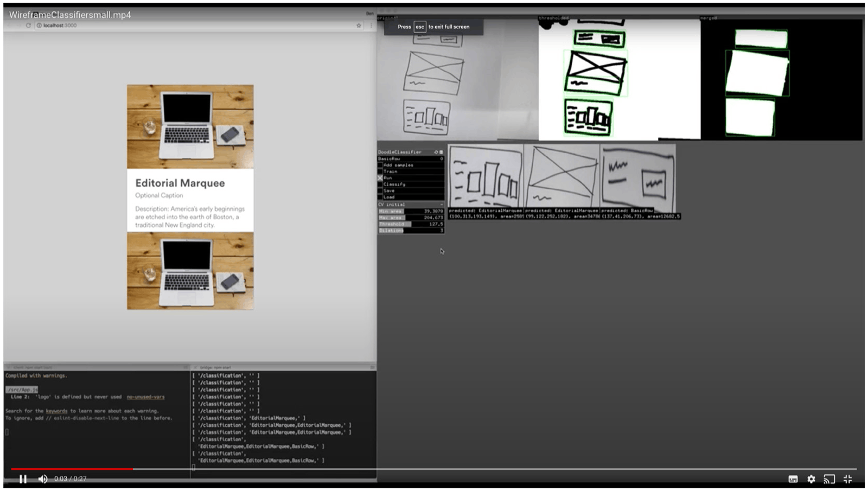The image size is (868, 491).
Task: Toggle the Train checkbox
Action: [x=380, y=171]
